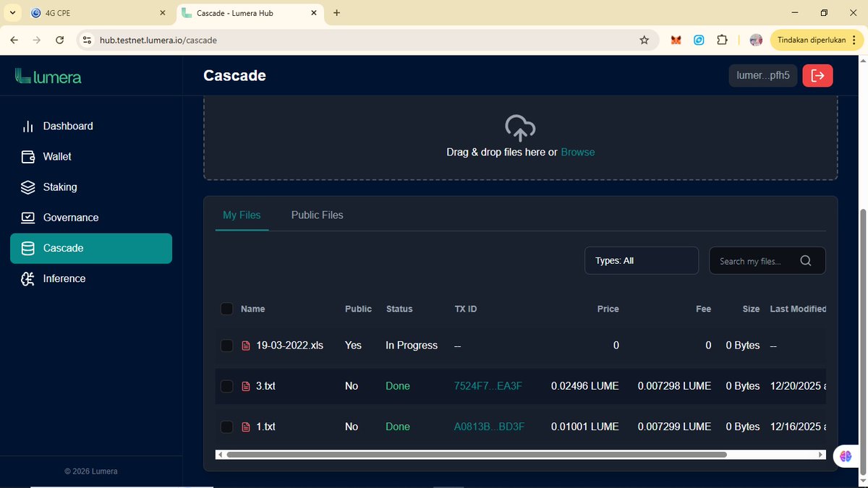Click the price 0.02496 LUME
This screenshot has width=868, height=488.
(x=585, y=386)
